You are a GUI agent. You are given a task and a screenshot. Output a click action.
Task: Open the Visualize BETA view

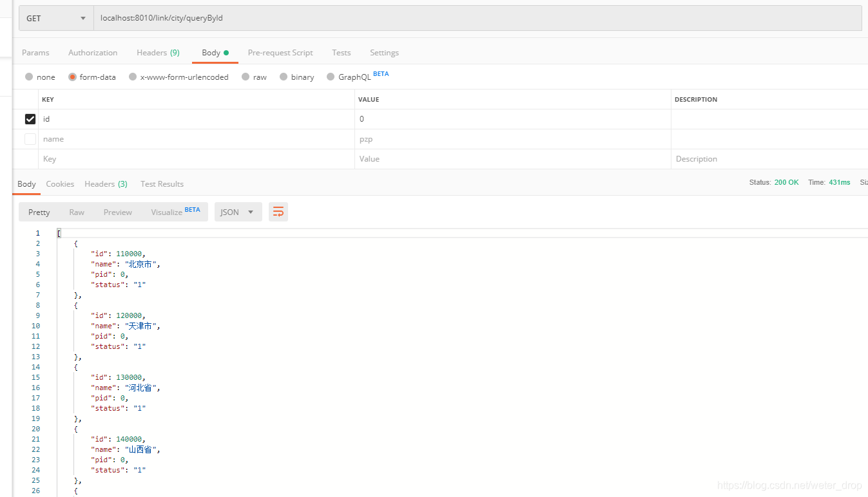[x=175, y=211]
